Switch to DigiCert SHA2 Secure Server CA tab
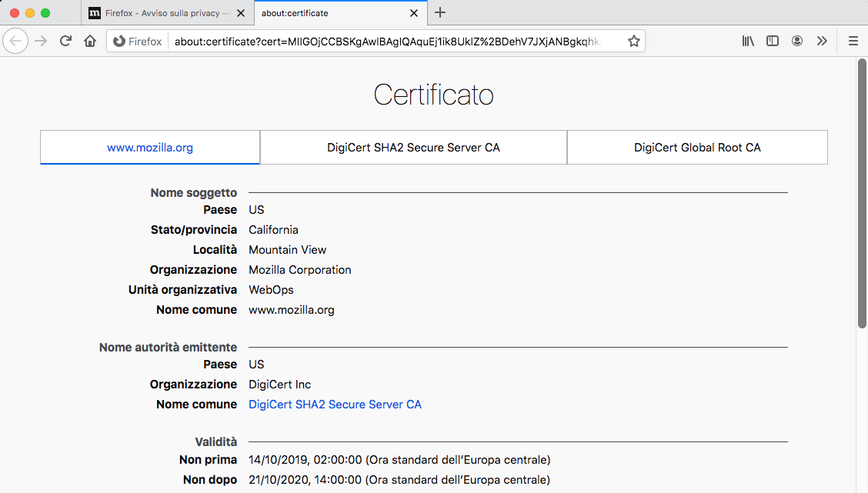Viewport: 868px width, 493px height. point(413,147)
